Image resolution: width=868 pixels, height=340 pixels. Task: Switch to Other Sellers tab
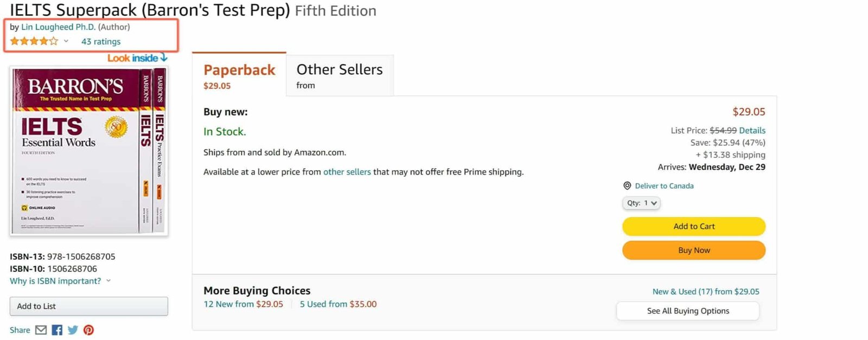pyautogui.click(x=339, y=75)
